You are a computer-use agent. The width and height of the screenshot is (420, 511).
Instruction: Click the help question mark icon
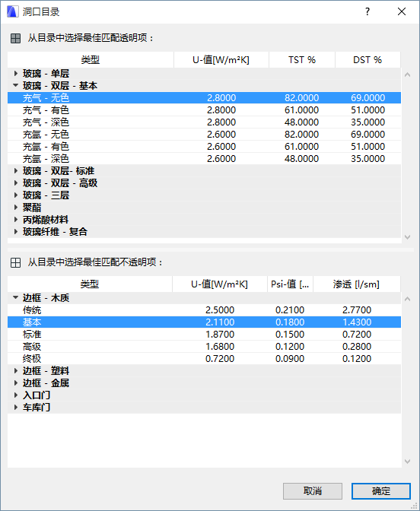coord(367,11)
